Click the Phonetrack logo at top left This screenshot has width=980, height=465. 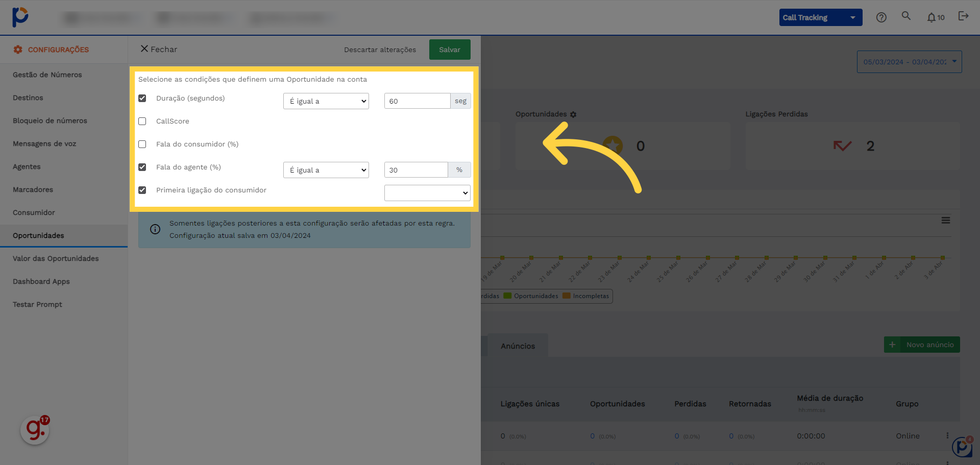click(20, 17)
